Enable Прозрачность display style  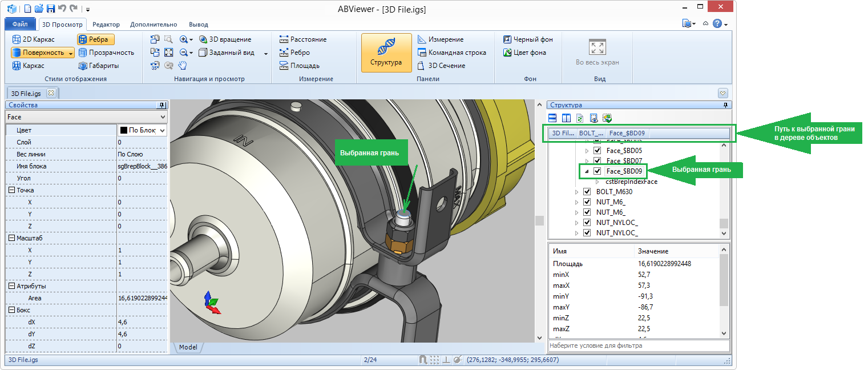click(x=106, y=53)
